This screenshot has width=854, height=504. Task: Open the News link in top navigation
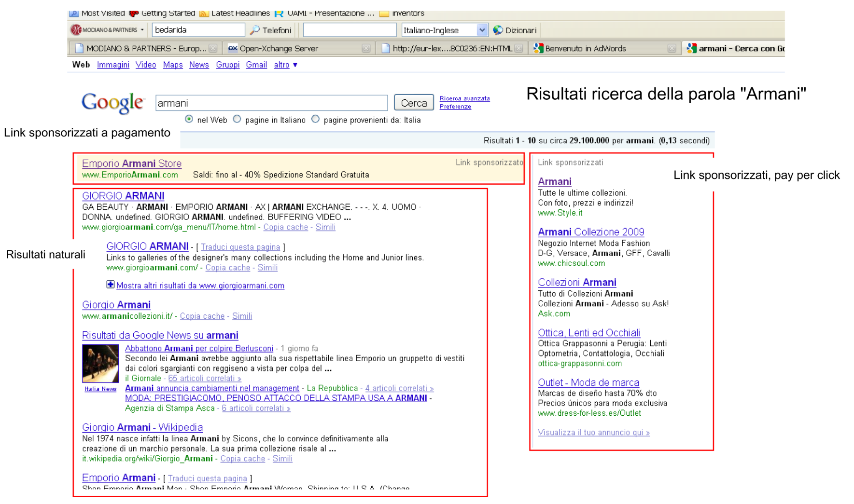pos(199,65)
